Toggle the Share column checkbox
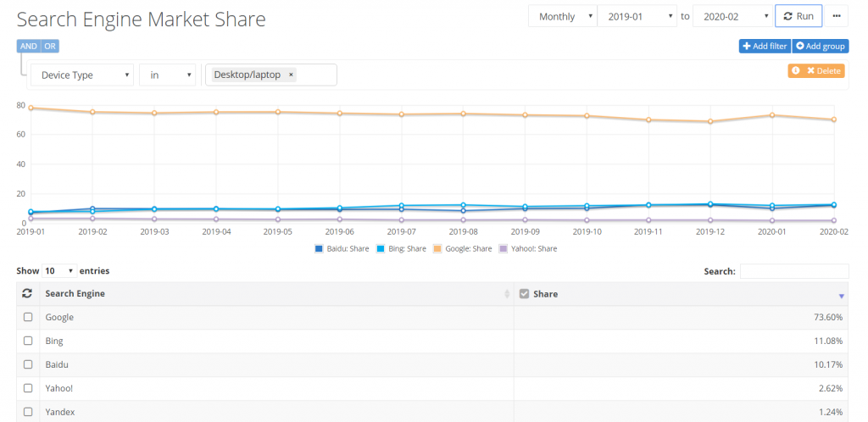The width and height of the screenshot is (868, 422). [x=524, y=294]
